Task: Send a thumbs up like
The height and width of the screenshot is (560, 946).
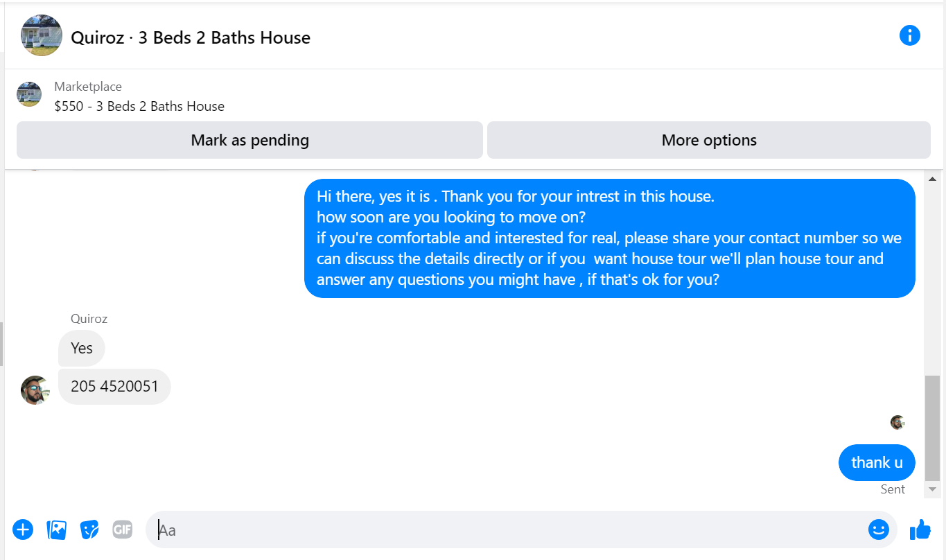Action: [x=920, y=530]
